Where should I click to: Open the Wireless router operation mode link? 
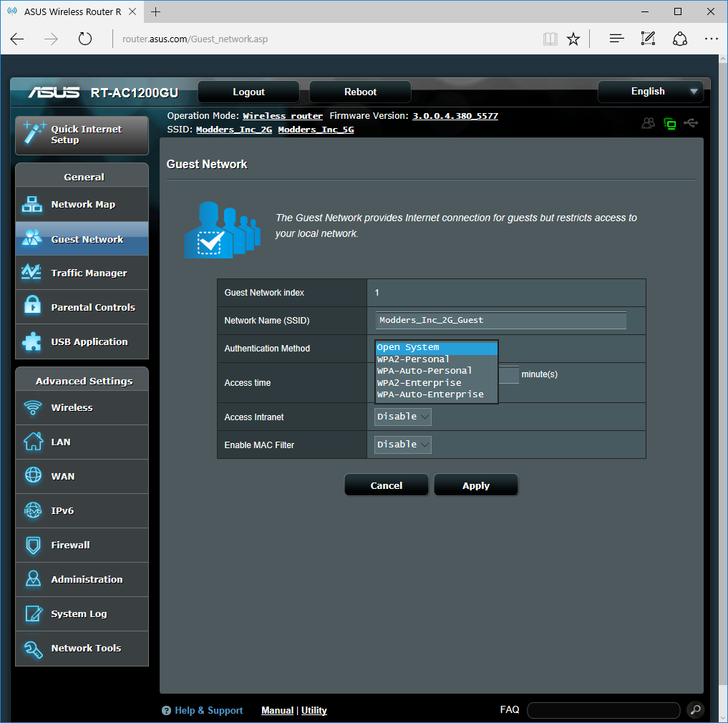(x=282, y=116)
